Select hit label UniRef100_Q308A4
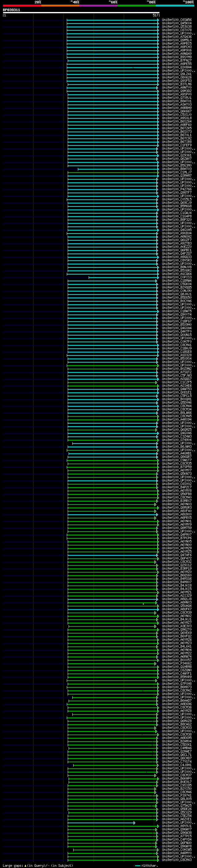Screen dimensions: 197x868 pyautogui.click(x=177, y=67)
